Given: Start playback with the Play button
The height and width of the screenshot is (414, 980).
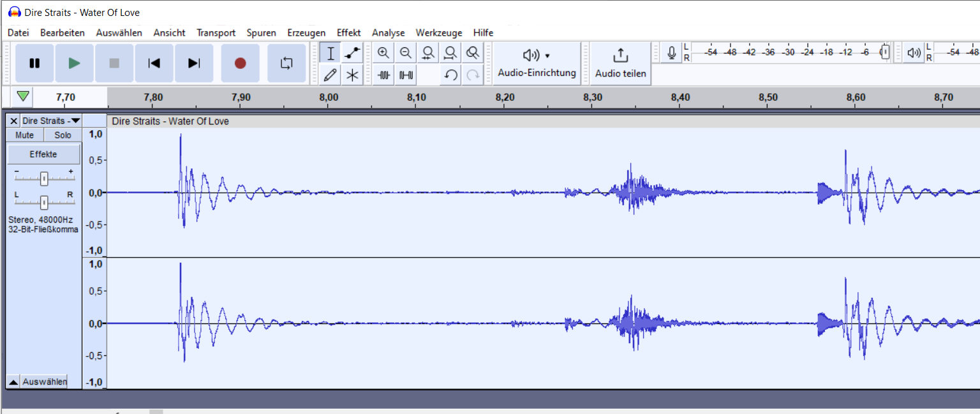Looking at the screenshot, I should coord(75,63).
